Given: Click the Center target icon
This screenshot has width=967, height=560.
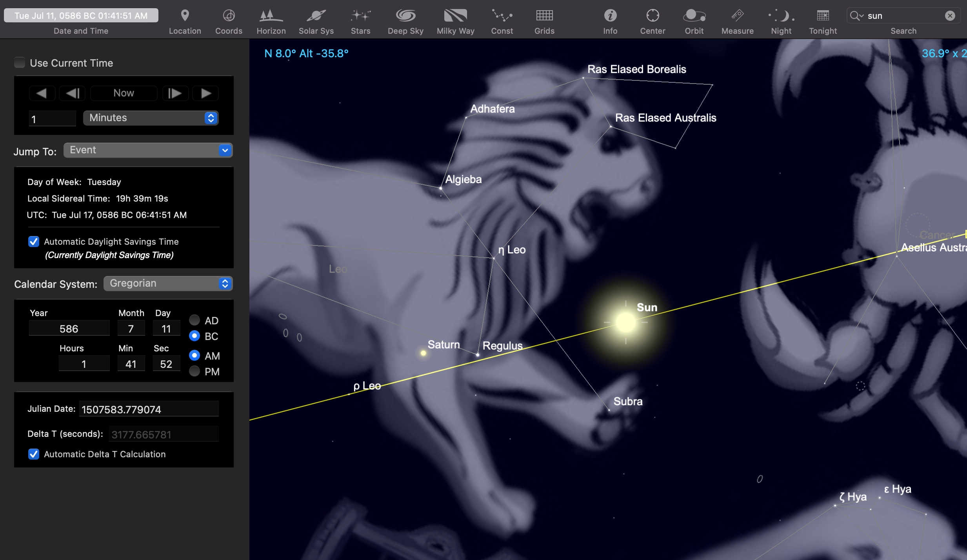Looking at the screenshot, I should click(653, 16).
